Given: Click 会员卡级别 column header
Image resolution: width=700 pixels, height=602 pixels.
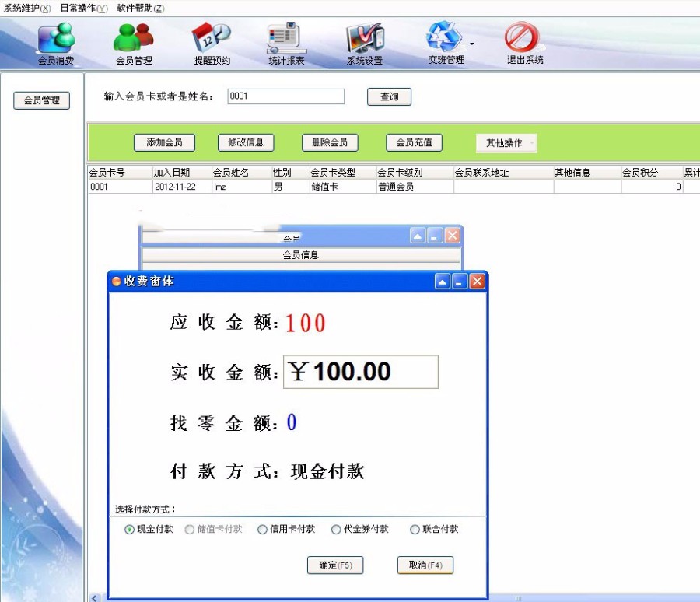Looking at the screenshot, I should [415, 173].
